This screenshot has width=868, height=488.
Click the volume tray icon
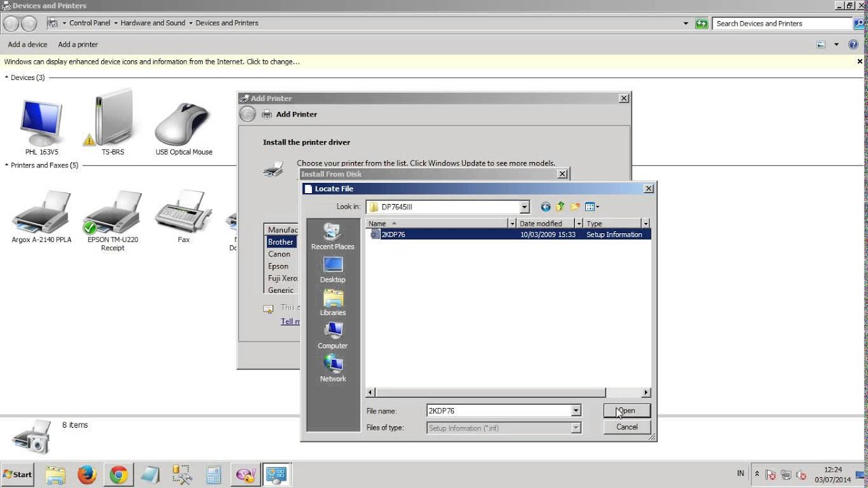(x=801, y=474)
